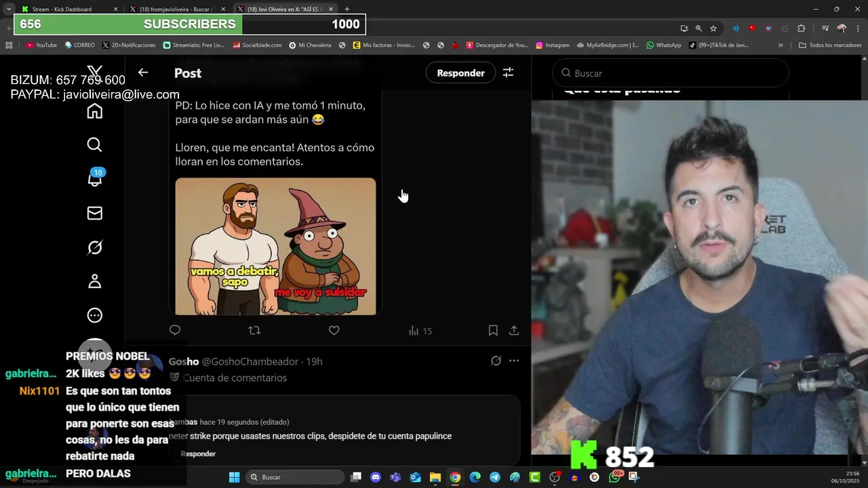Open Outlook from the taskbar
868x488 pixels.
415,477
